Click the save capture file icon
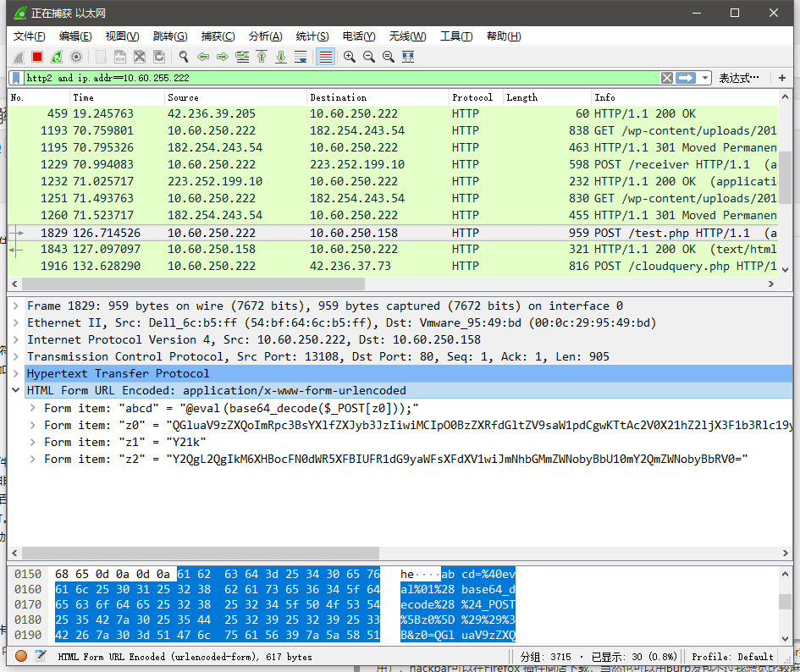800x672 pixels. 120,58
